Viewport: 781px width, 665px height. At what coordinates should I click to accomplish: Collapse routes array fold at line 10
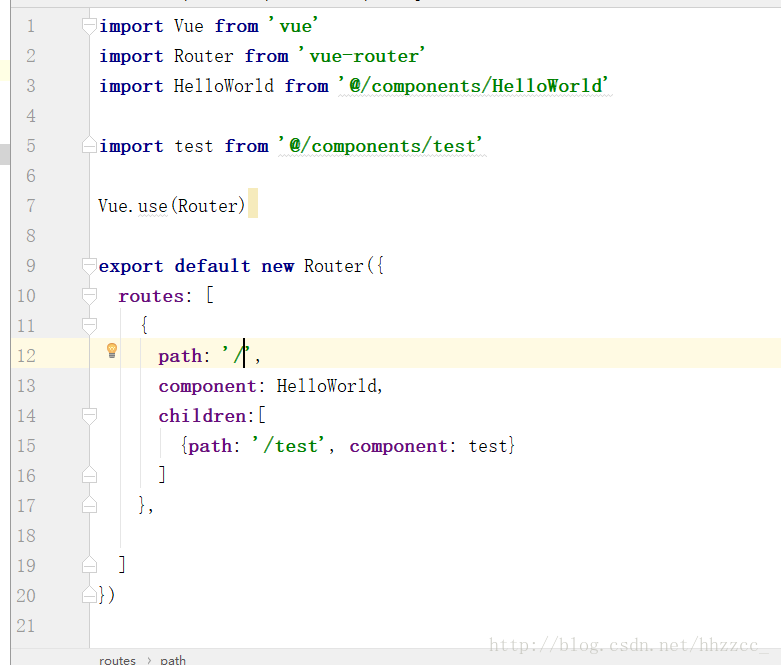[89, 296]
